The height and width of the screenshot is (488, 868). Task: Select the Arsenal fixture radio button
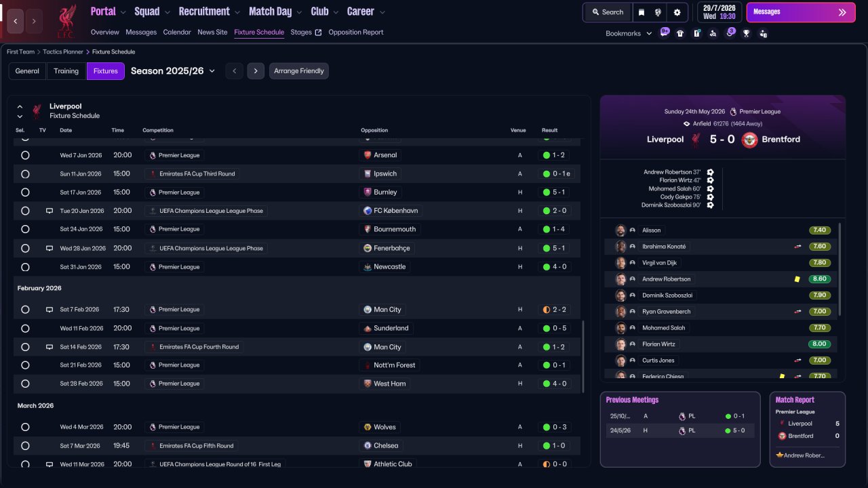point(25,155)
